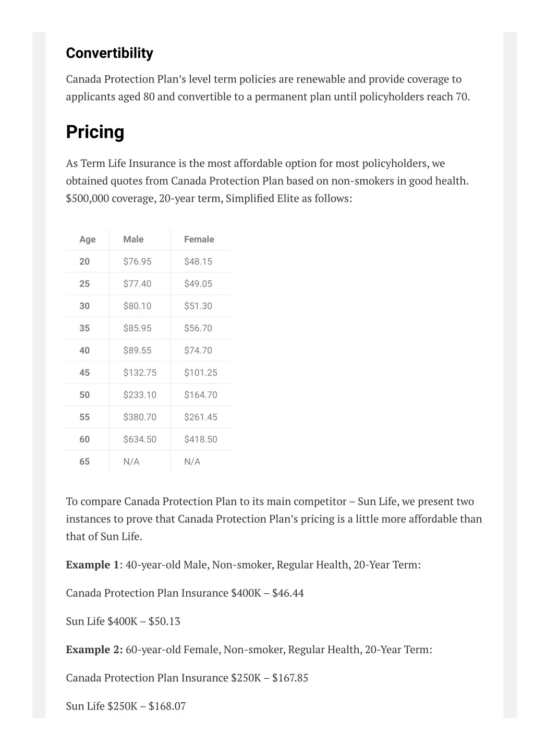Click female price $74.70
534x756 pixels.
pos(198,351)
